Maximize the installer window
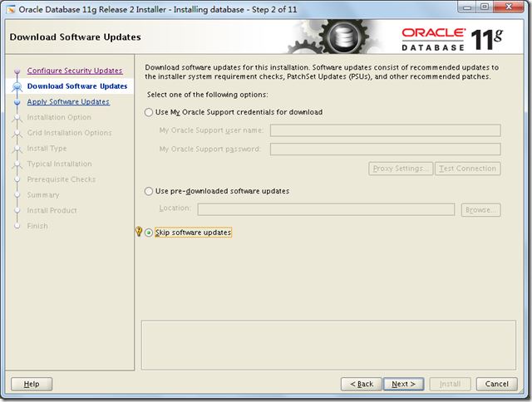Viewport: 532px width, 402px height. point(485,7)
